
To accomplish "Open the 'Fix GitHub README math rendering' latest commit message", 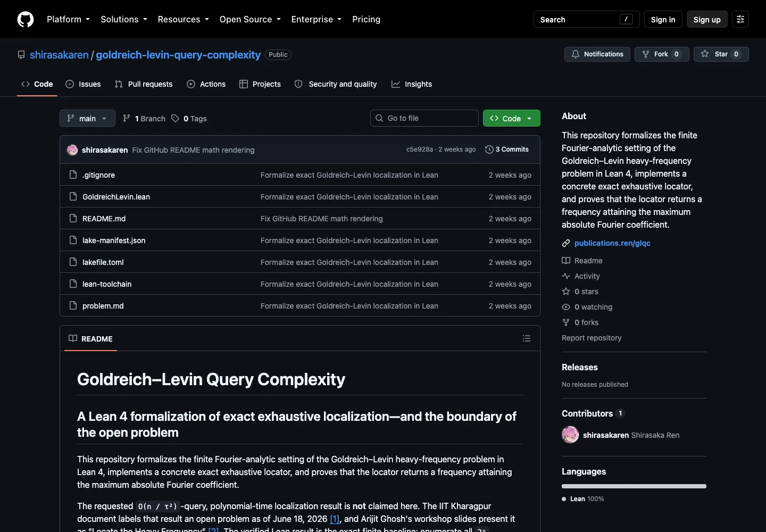I will [x=193, y=150].
